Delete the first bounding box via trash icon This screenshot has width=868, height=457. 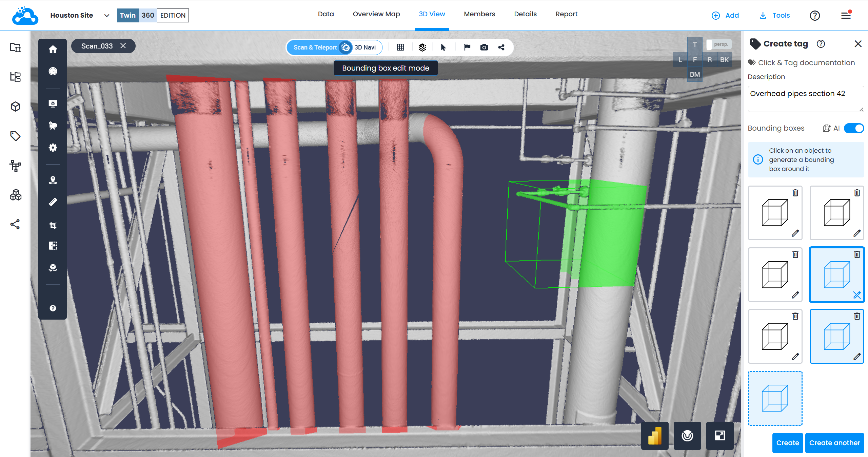[795, 193]
